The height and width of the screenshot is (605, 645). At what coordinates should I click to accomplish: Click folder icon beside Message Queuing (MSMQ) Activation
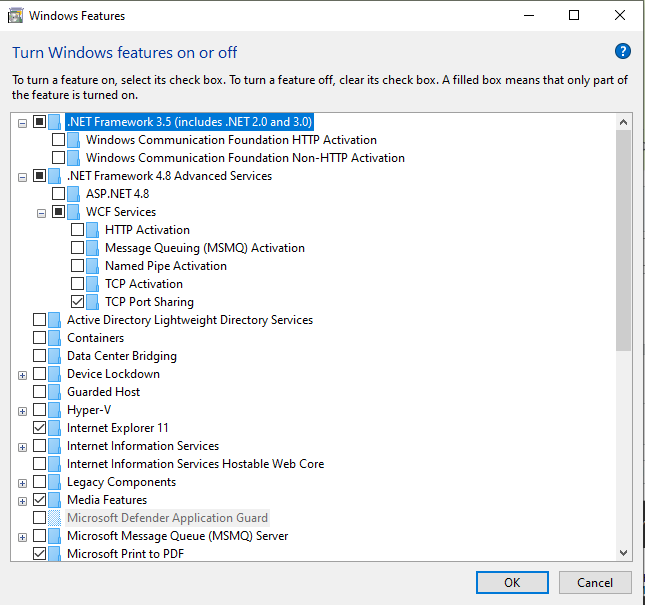(x=93, y=248)
